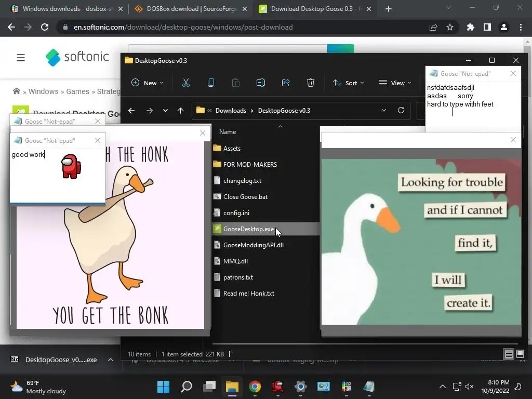This screenshot has height=399, width=532.
Task: Open Chrome three-dot menu
Action: click(521, 27)
